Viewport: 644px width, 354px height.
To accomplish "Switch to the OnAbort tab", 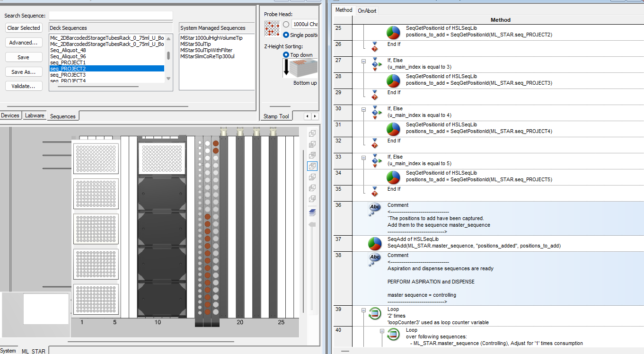I will click(x=367, y=10).
